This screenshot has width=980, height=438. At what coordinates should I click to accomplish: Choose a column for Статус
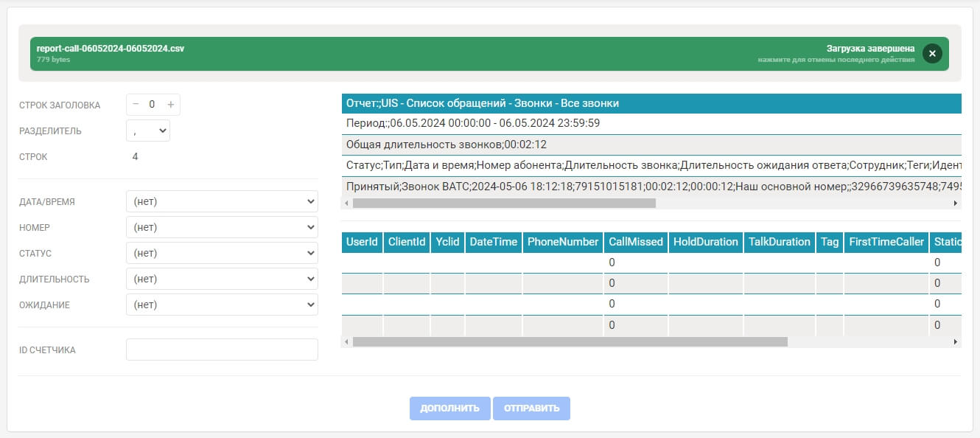tap(222, 253)
